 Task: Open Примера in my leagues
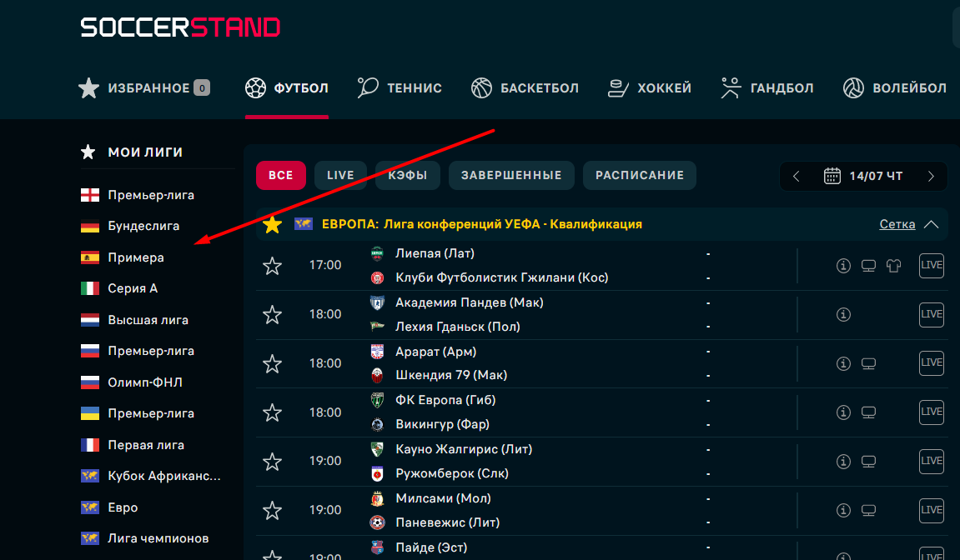coord(123,257)
